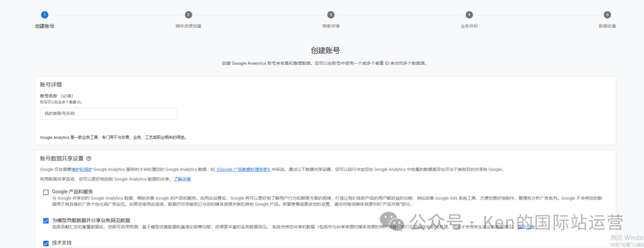The height and width of the screenshot is (248, 644).
Task: Click the help icon beside 账号数据共享设置
Action: pyautogui.click(x=89, y=159)
